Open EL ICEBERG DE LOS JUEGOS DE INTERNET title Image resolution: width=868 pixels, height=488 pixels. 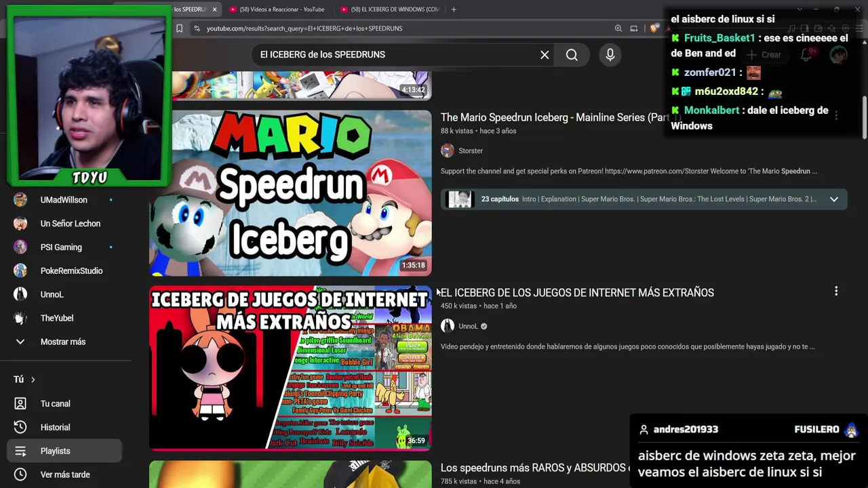(577, 293)
